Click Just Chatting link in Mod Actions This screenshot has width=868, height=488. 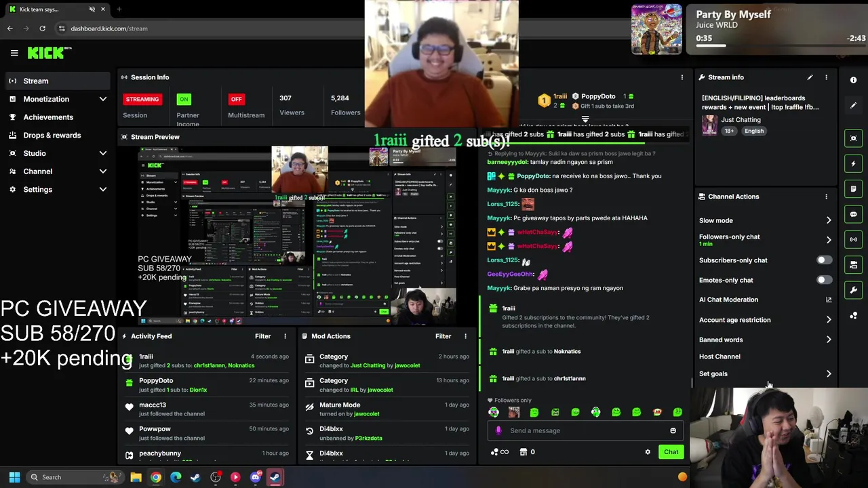pos(368,365)
